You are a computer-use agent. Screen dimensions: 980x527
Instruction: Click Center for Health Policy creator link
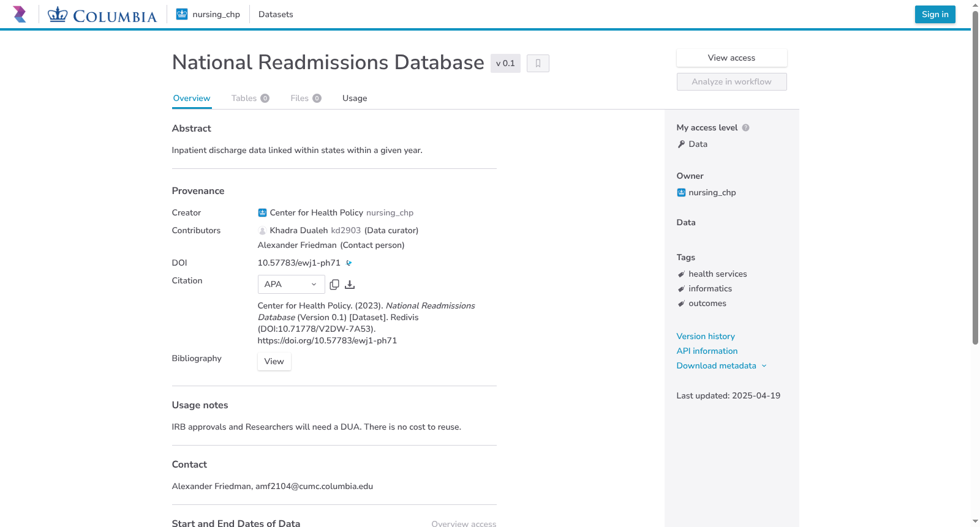click(316, 213)
